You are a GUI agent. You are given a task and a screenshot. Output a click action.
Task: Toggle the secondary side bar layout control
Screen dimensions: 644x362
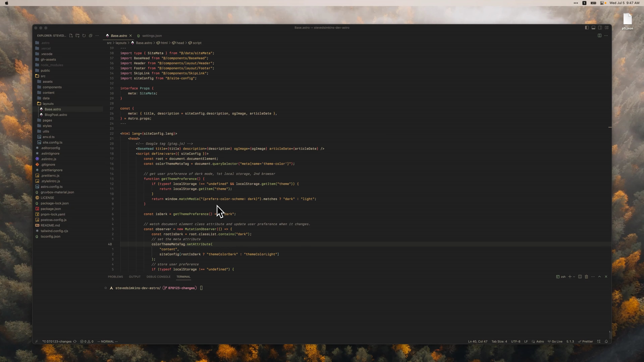pos(600,27)
